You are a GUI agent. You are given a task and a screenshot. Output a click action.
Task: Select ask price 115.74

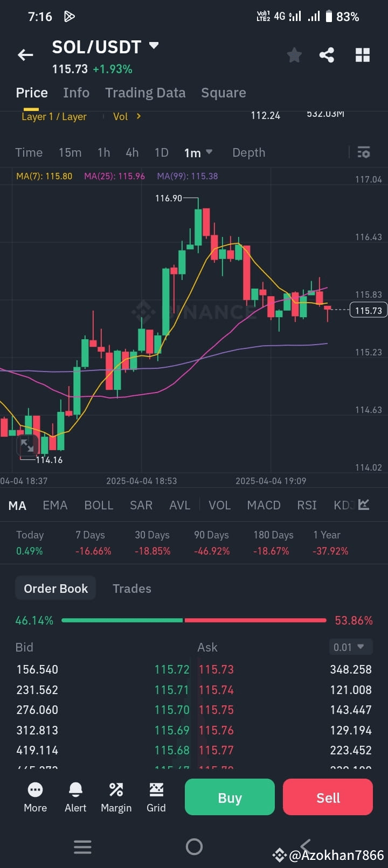click(216, 690)
